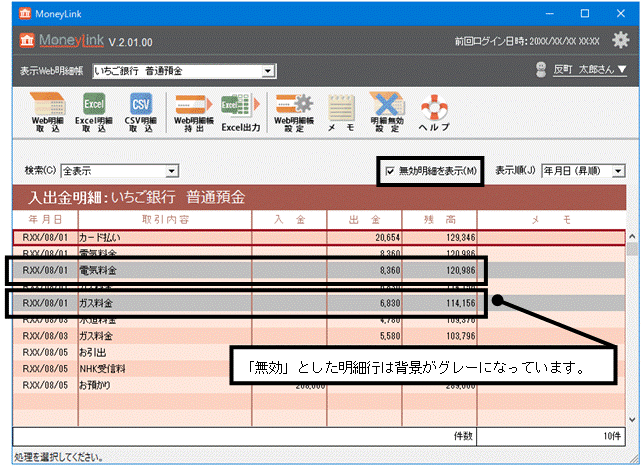Select ガス料金 row dated R XX/08/03
The image size is (642, 466).
point(319,336)
